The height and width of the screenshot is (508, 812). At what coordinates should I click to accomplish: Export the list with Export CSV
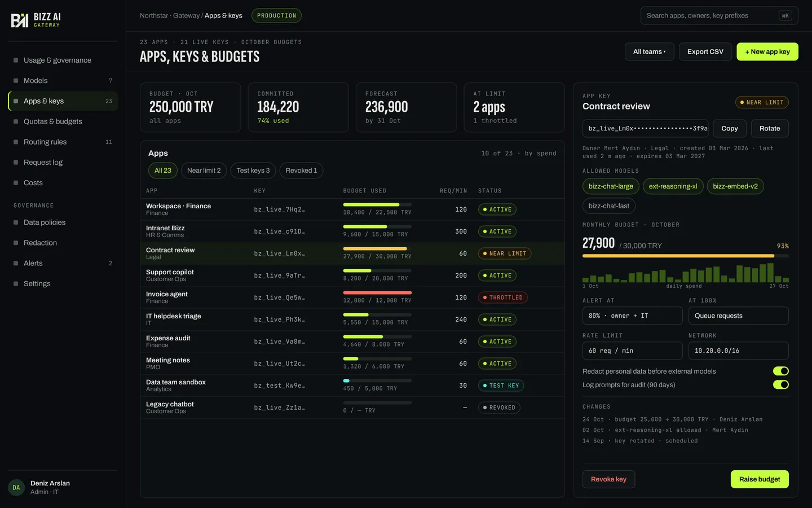(x=705, y=52)
